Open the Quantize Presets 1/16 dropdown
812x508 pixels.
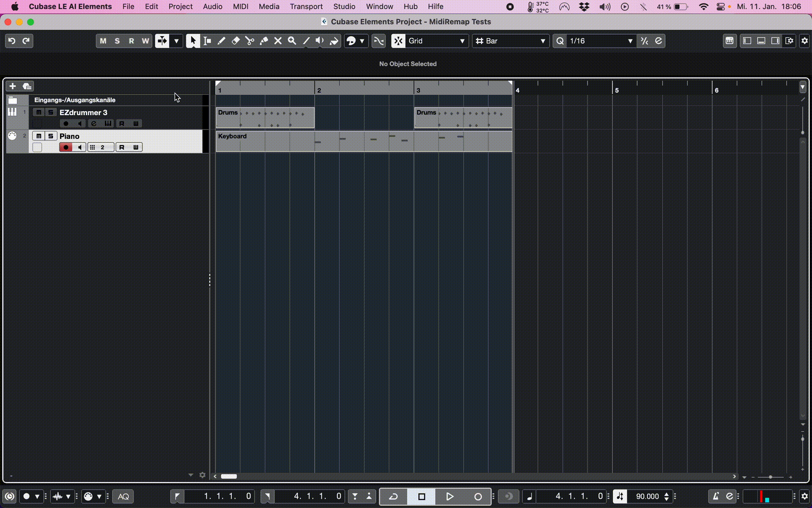click(601, 41)
